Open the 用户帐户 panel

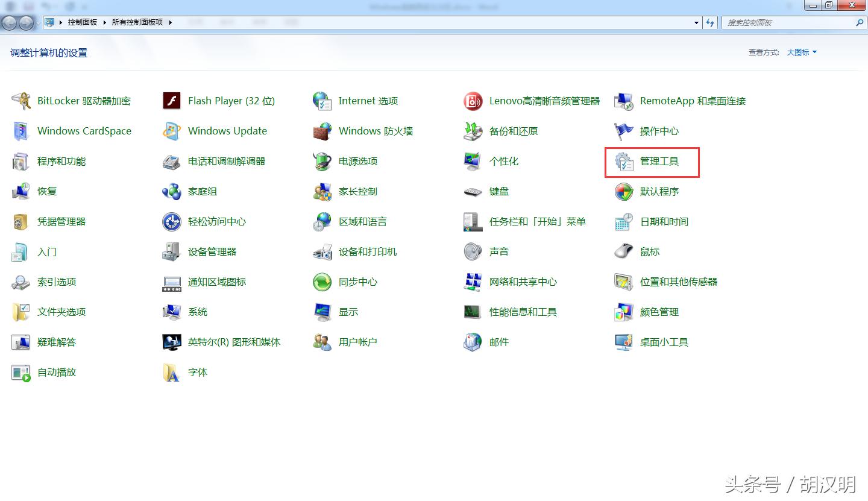[x=359, y=342]
